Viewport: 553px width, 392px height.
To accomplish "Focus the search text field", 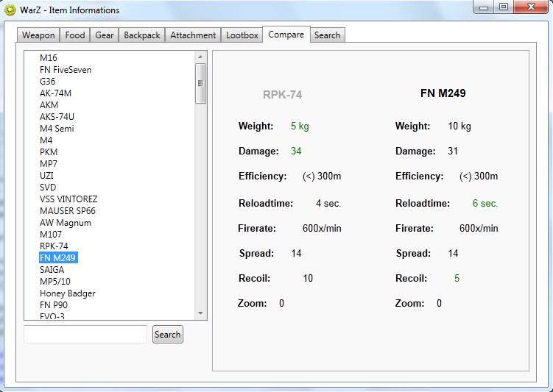I will (x=85, y=334).
